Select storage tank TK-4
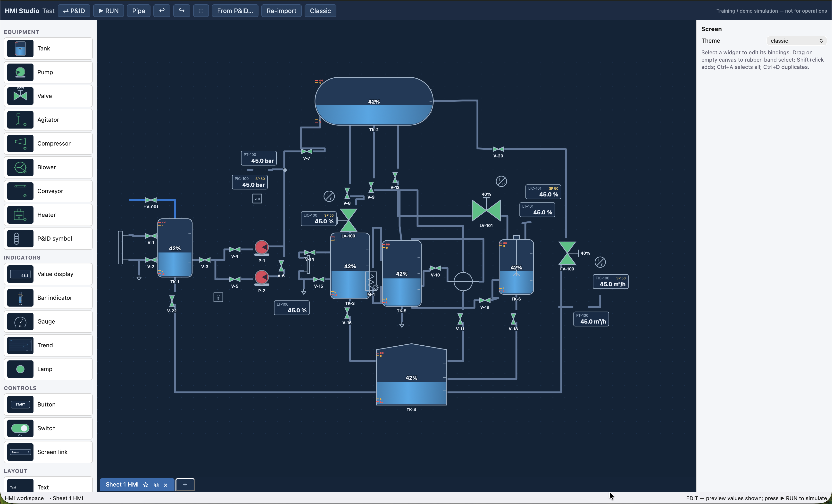832x504 pixels. click(x=411, y=374)
